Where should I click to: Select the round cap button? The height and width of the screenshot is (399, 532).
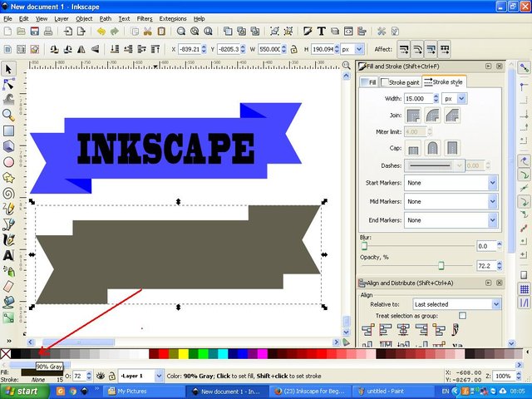[432, 148]
